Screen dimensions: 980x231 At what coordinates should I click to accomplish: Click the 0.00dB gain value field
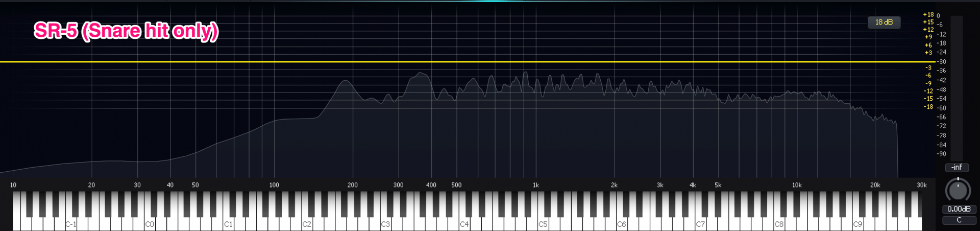pyautogui.click(x=959, y=209)
